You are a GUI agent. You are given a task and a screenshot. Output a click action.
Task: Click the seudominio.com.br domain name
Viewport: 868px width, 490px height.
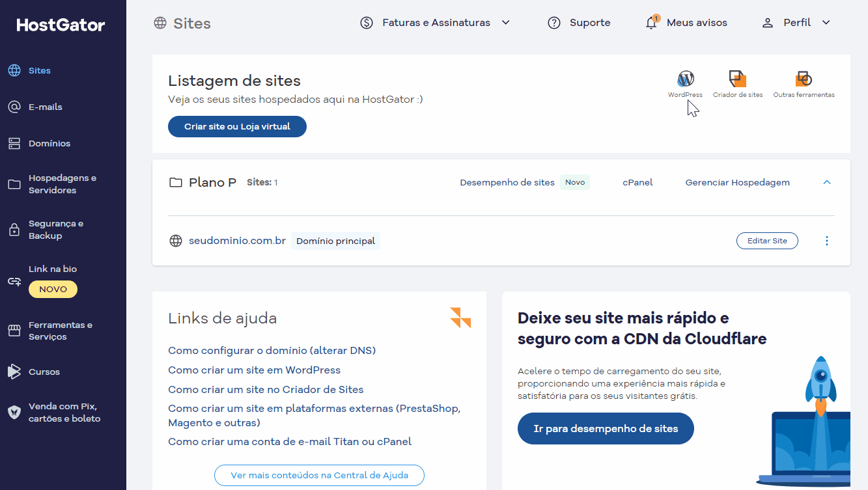click(237, 241)
